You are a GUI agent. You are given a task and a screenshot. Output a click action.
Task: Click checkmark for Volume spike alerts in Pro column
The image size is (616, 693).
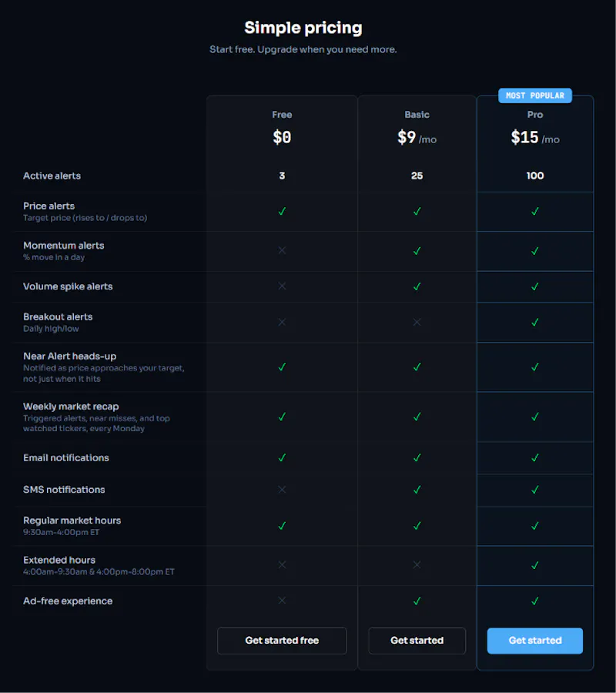click(534, 286)
